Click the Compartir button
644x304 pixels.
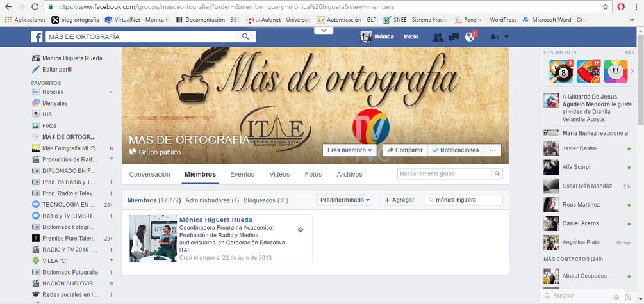tap(406, 150)
